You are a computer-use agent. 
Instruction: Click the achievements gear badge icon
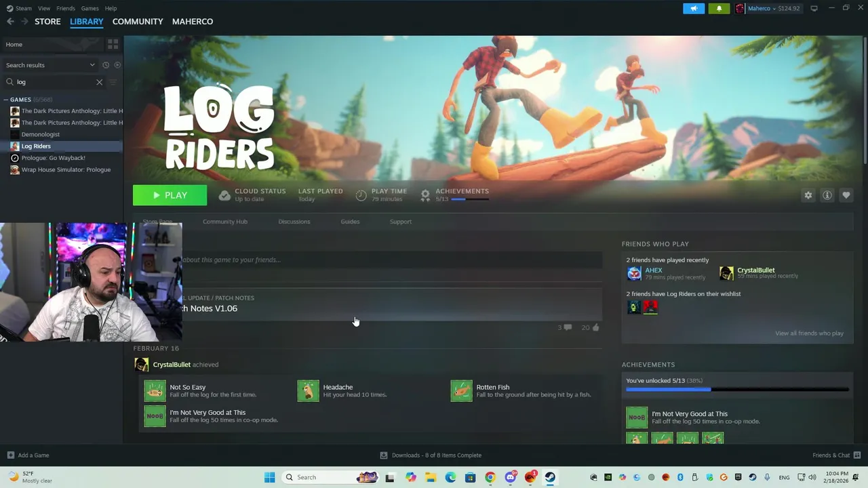tap(425, 195)
